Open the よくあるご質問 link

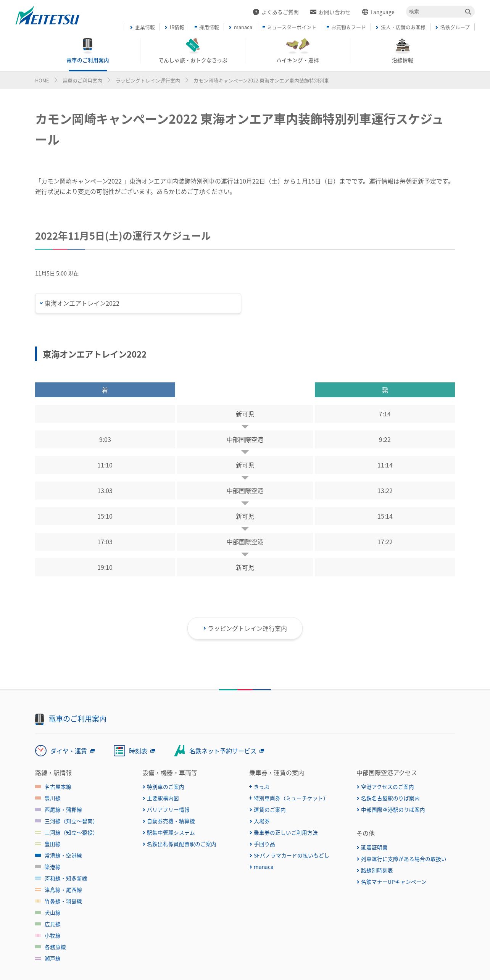276,12
